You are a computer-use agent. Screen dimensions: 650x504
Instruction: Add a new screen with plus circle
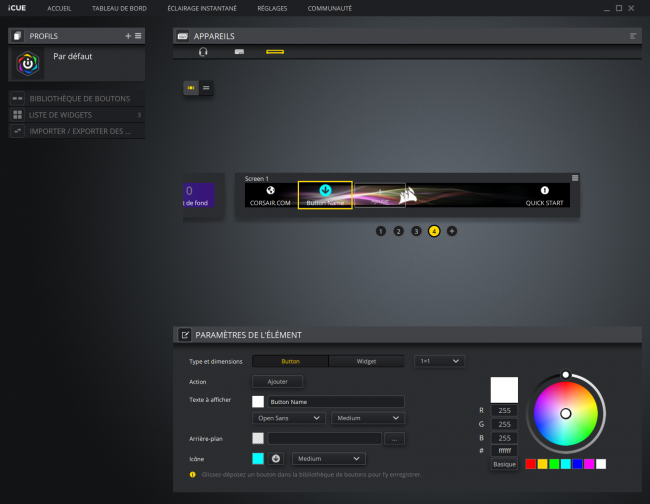click(x=452, y=230)
